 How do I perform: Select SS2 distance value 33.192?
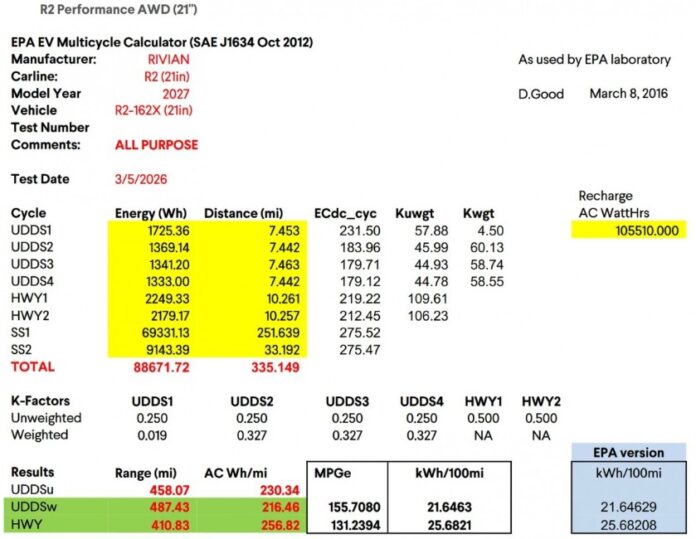282,350
